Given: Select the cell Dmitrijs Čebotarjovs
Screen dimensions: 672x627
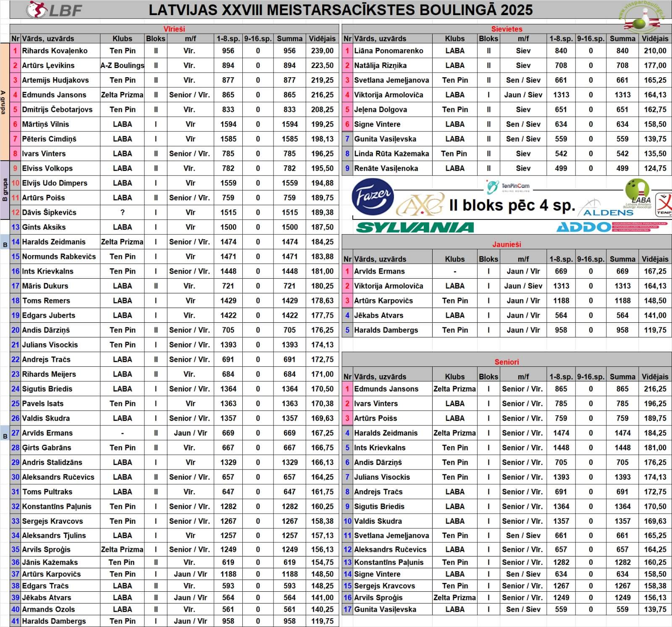Looking at the screenshot, I should point(60,110).
